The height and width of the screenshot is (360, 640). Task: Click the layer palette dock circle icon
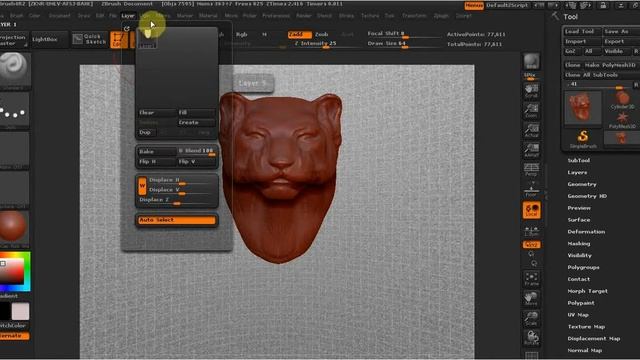click(x=127, y=29)
